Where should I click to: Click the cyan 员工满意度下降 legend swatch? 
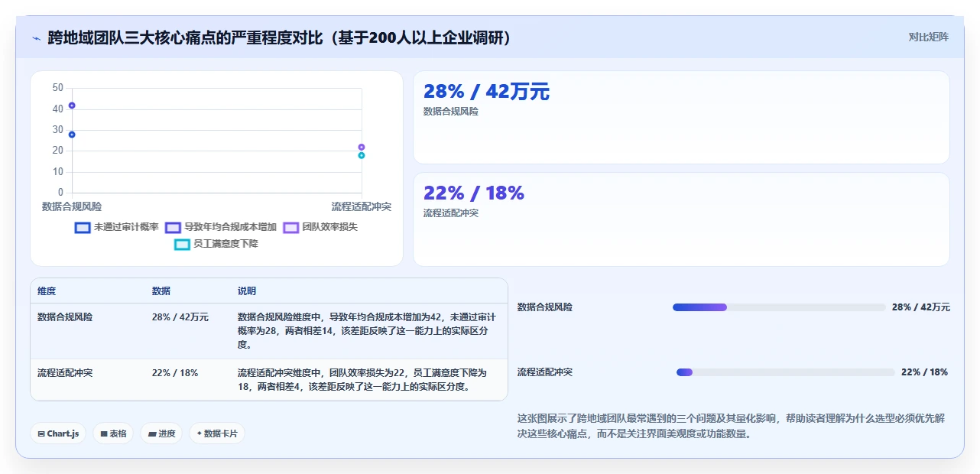[182, 244]
